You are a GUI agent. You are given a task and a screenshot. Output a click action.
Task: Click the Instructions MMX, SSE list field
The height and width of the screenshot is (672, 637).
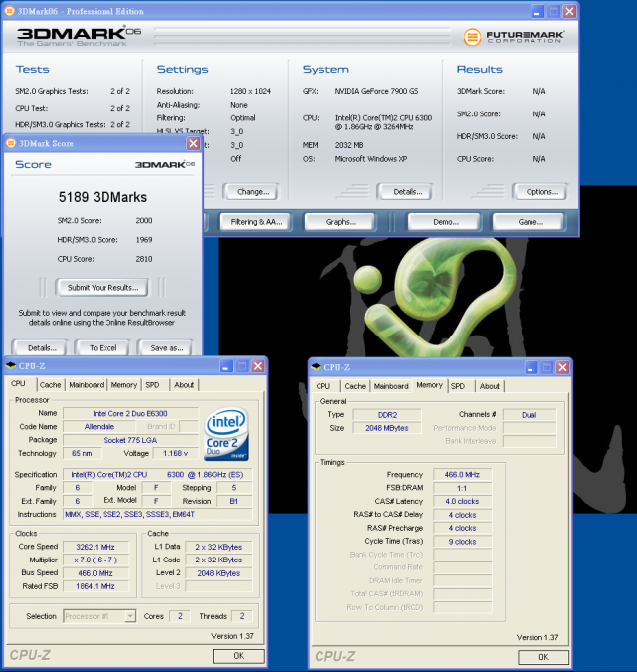click(x=158, y=514)
